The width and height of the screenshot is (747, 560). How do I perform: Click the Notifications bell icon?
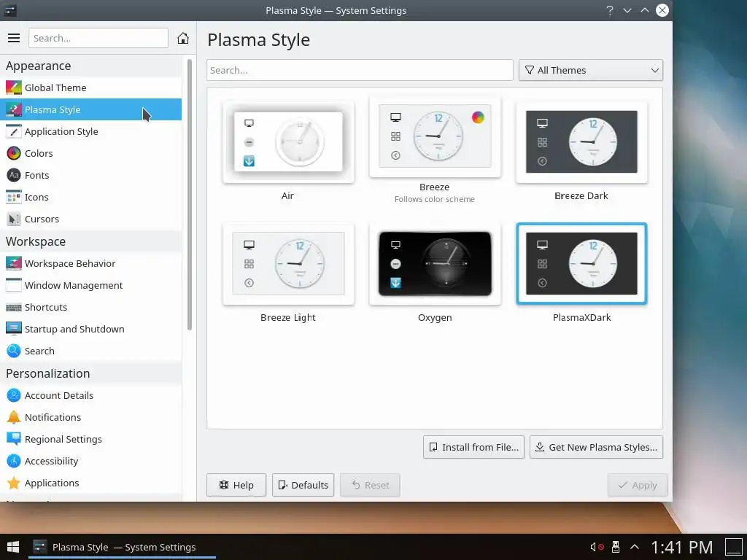[x=13, y=417]
